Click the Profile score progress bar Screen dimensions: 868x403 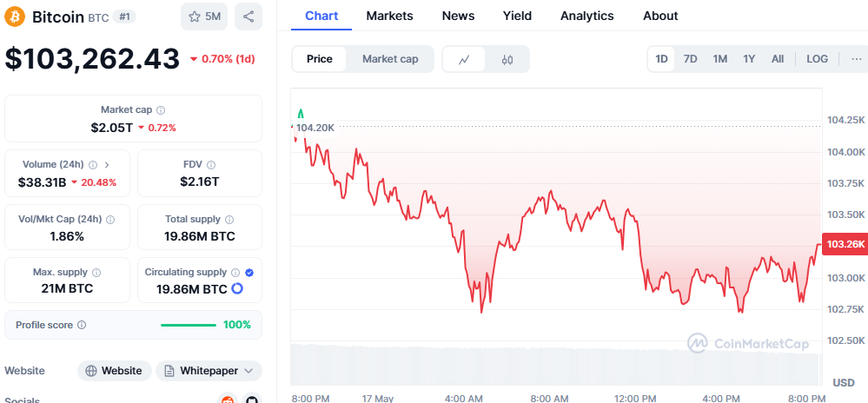click(189, 325)
